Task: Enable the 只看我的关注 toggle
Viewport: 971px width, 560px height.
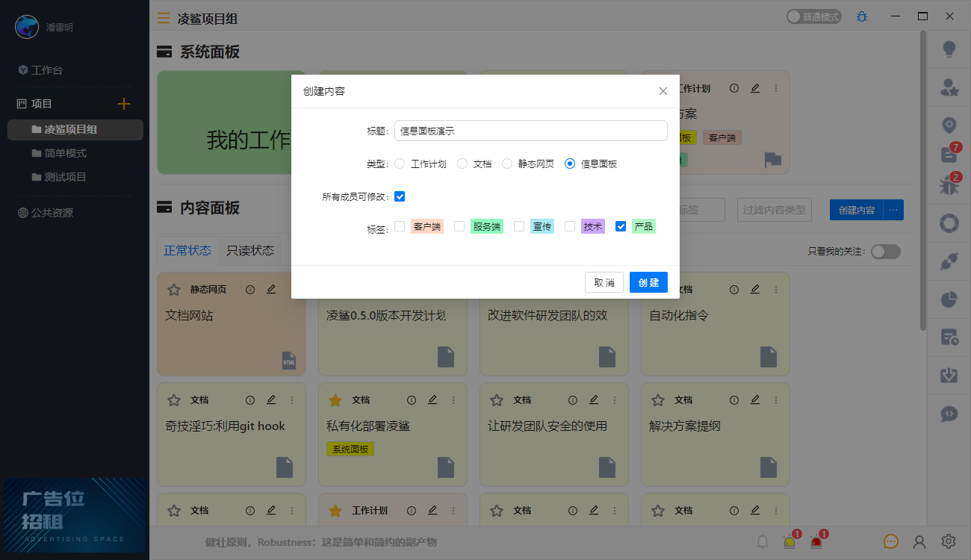Action: pos(886,252)
